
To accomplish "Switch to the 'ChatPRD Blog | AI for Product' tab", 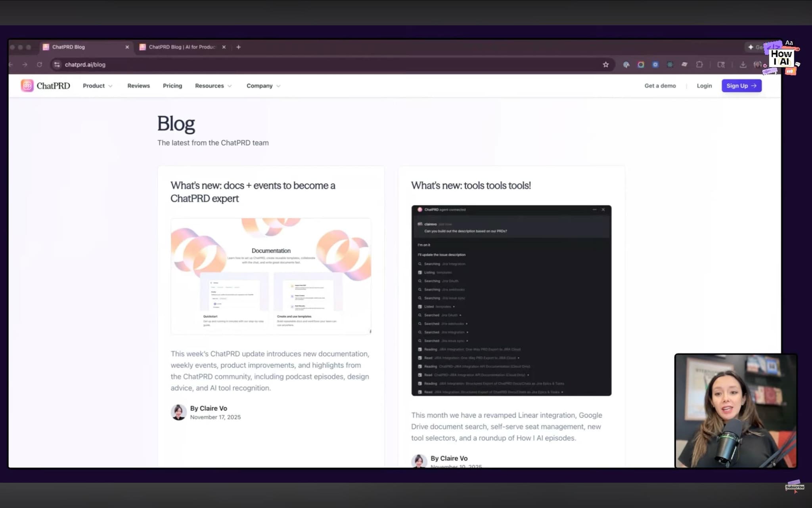I will click(182, 47).
